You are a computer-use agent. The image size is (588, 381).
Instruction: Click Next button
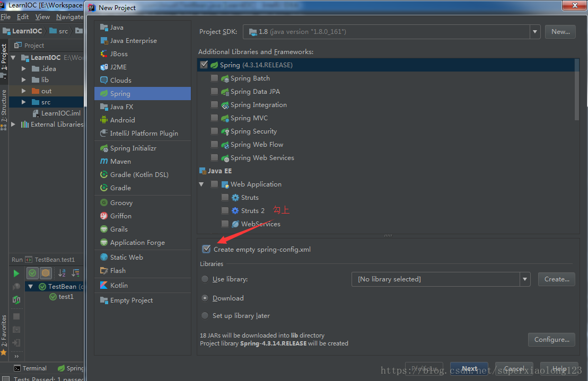coord(469,369)
